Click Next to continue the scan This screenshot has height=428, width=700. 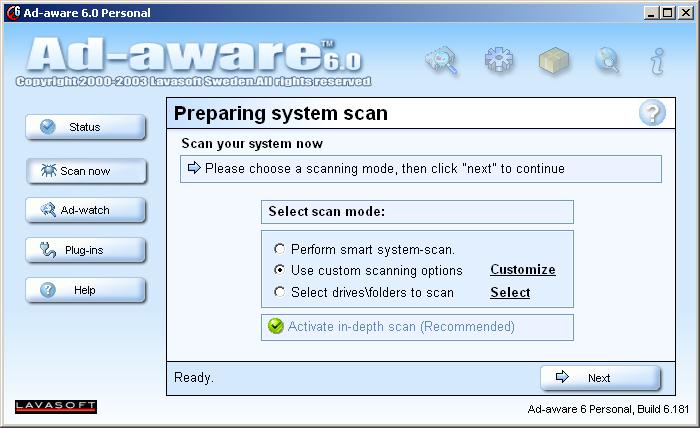point(600,378)
